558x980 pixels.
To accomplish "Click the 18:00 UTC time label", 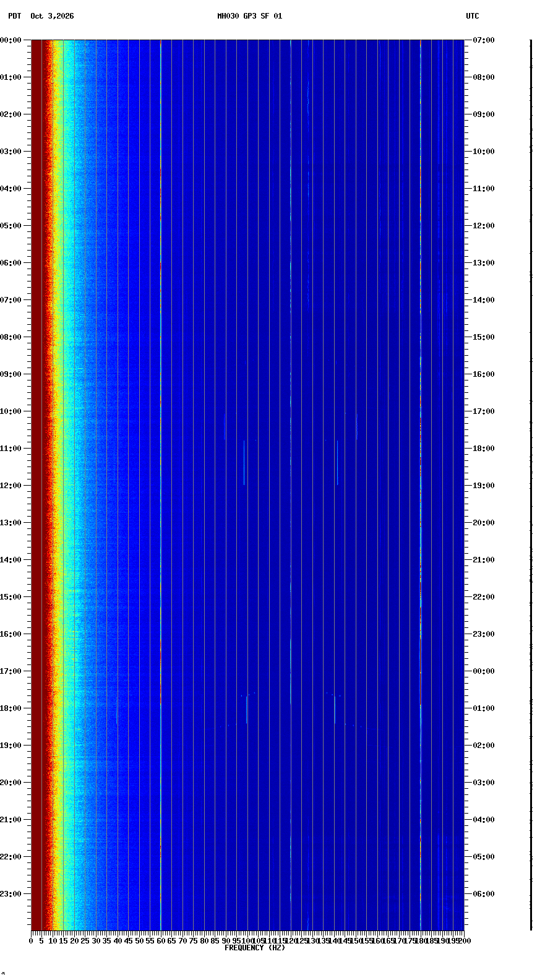I will [484, 449].
